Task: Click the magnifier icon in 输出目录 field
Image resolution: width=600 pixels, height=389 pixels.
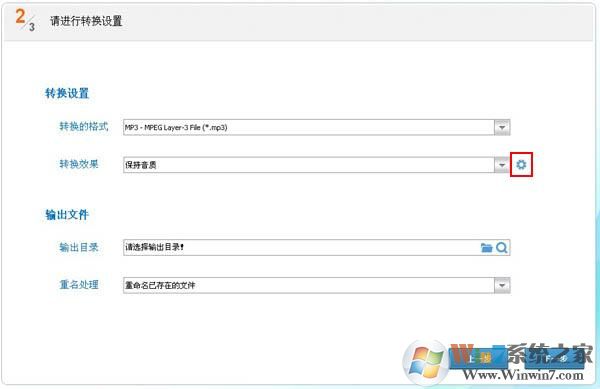Action: (x=502, y=247)
